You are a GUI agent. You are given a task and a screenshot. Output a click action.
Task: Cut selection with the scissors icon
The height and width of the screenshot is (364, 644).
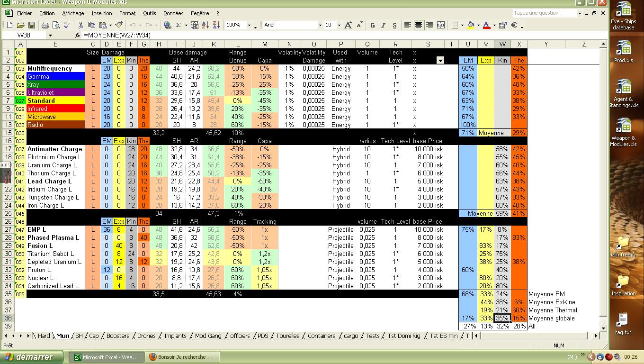(x=80, y=25)
